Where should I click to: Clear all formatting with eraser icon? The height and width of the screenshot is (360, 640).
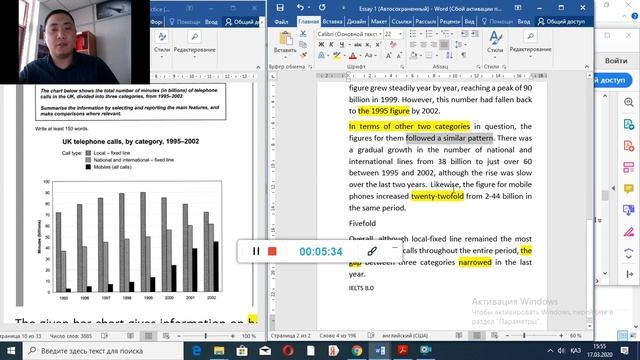[393, 44]
